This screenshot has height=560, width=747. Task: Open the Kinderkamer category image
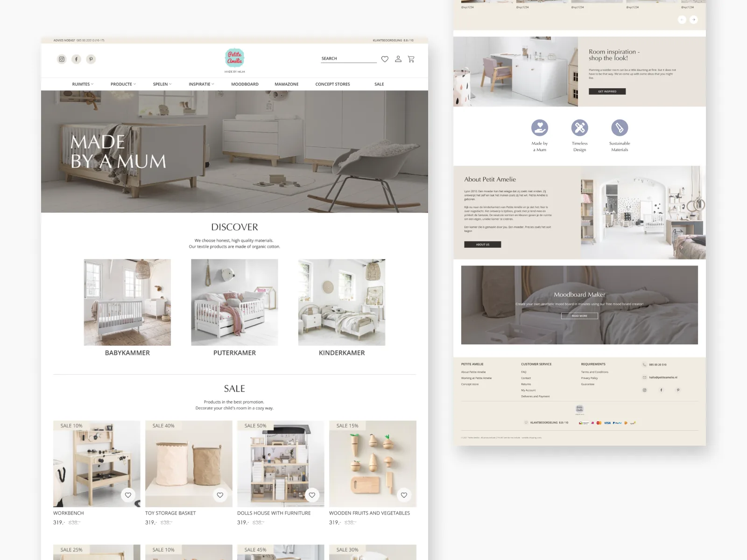tap(342, 302)
